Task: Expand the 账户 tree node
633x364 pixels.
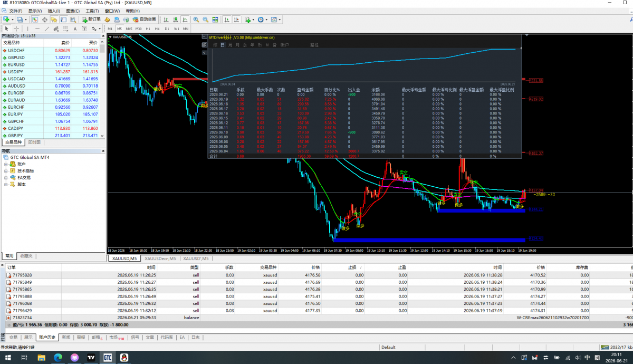Action: coord(6,164)
